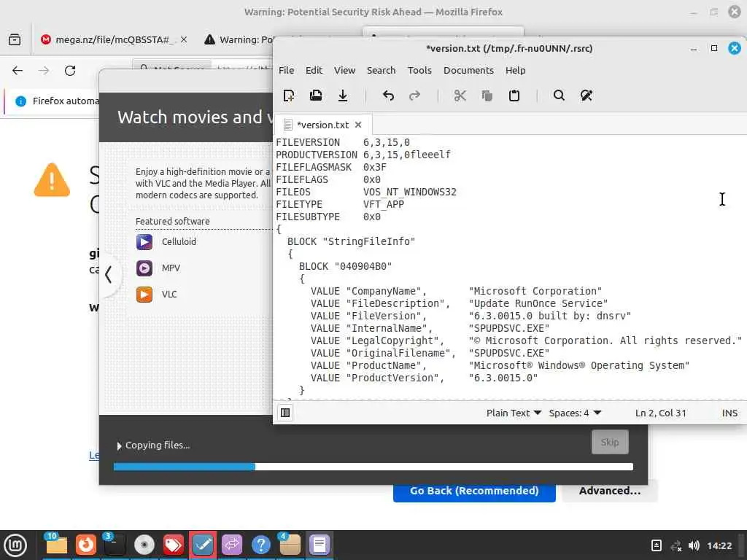Close the mega.nz Firefox tab
The image size is (747, 560).
pos(184,39)
